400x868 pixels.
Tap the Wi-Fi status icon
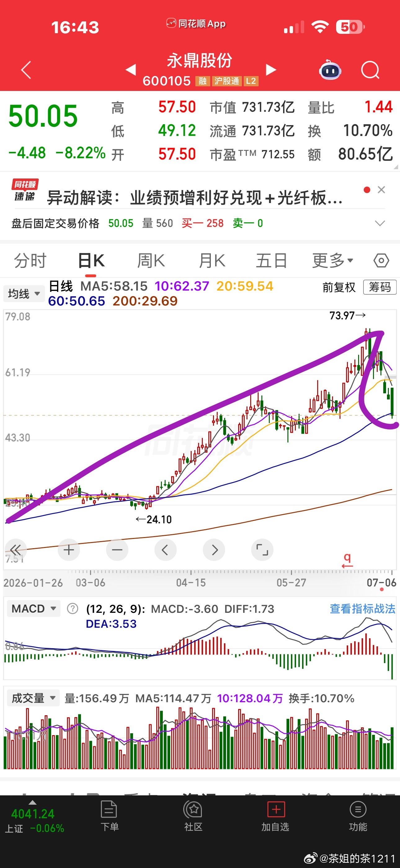point(320,27)
